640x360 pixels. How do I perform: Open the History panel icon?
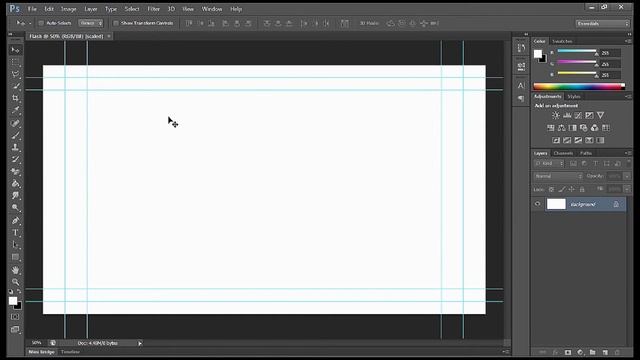(521, 48)
